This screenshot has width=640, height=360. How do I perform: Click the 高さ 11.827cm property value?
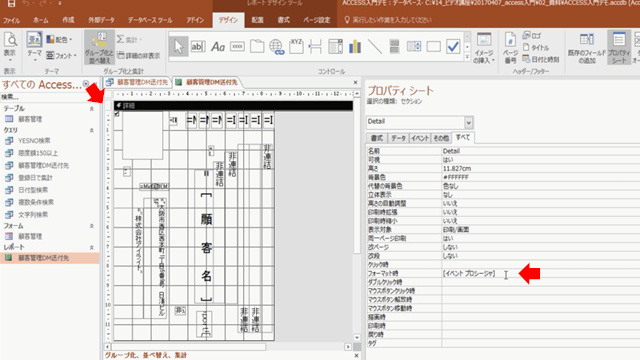tap(540, 168)
